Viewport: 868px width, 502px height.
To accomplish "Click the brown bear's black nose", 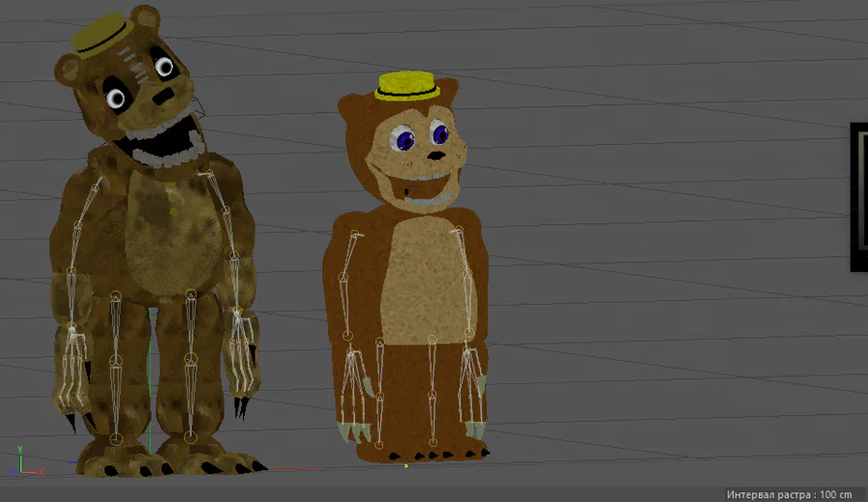I will (437, 155).
